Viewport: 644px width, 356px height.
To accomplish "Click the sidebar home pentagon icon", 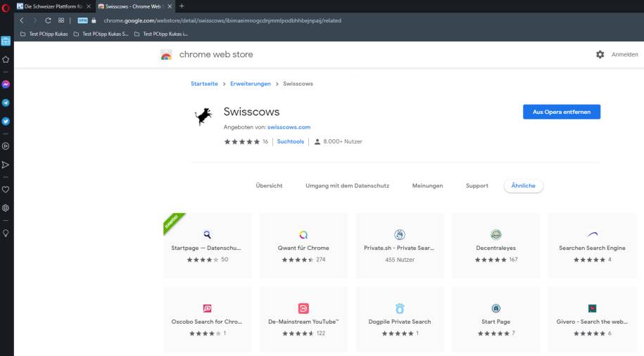I will pyautogui.click(x=6, y=60).
